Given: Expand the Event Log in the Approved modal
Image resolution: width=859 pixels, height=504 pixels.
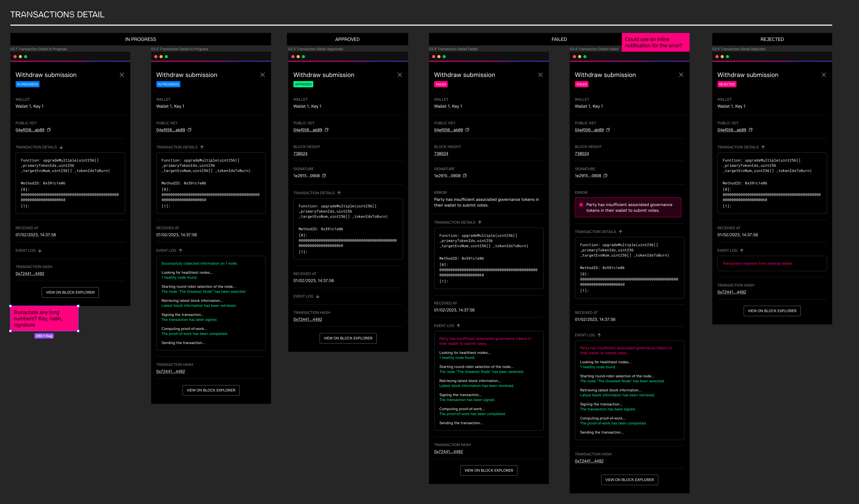Looking at the screenshot, I should (318, 296).
